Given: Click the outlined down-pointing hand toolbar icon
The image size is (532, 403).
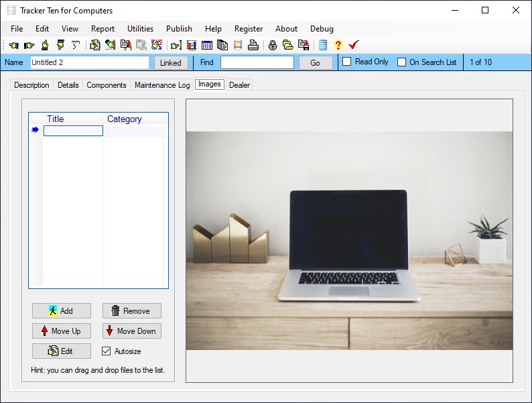Looking at the screenshot, I should 75,45.
